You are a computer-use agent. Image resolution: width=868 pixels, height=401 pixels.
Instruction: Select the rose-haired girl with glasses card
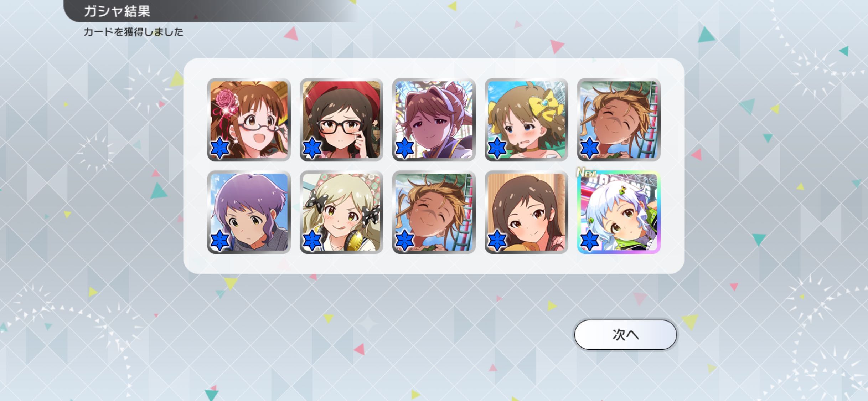(249, 120)
